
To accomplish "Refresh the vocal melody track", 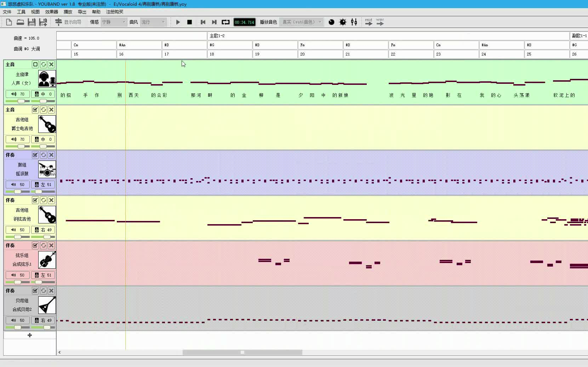I will pos(43,64).
